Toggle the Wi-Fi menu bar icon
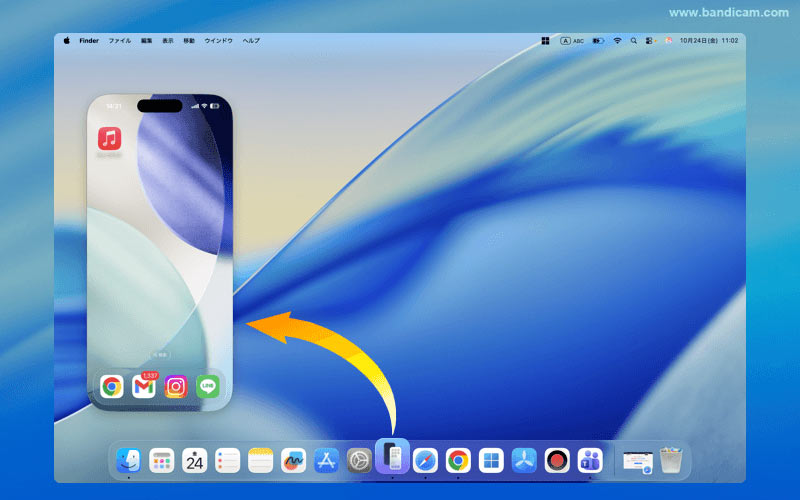The width and height of the screenshot is (800, 500). point(617,41)
